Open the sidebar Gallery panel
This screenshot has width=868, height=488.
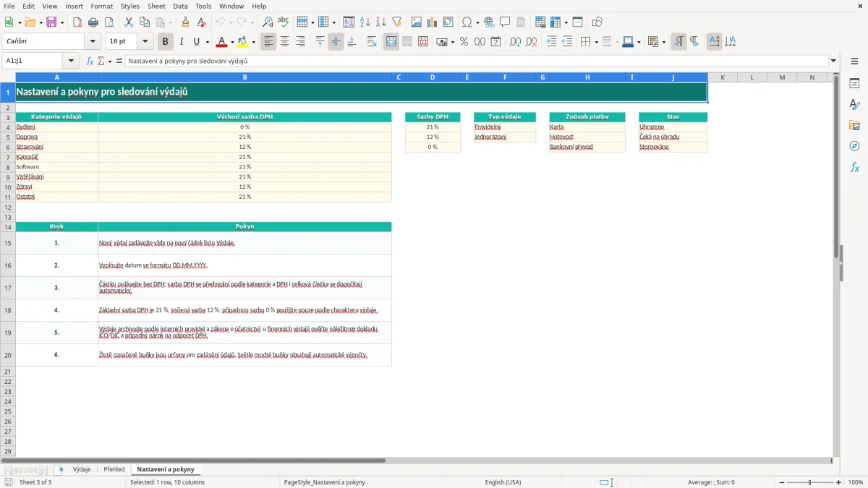pyautogui.click(x=854, y=125)
